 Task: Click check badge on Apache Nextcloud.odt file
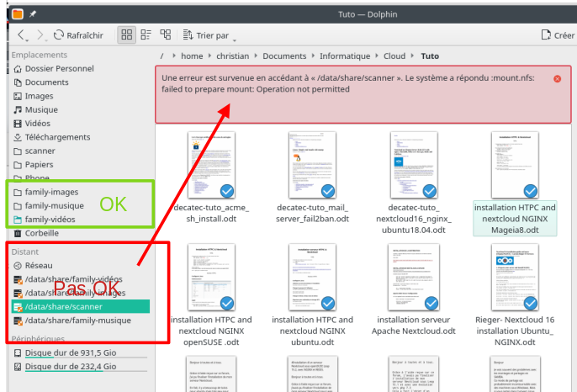(431, 304)
